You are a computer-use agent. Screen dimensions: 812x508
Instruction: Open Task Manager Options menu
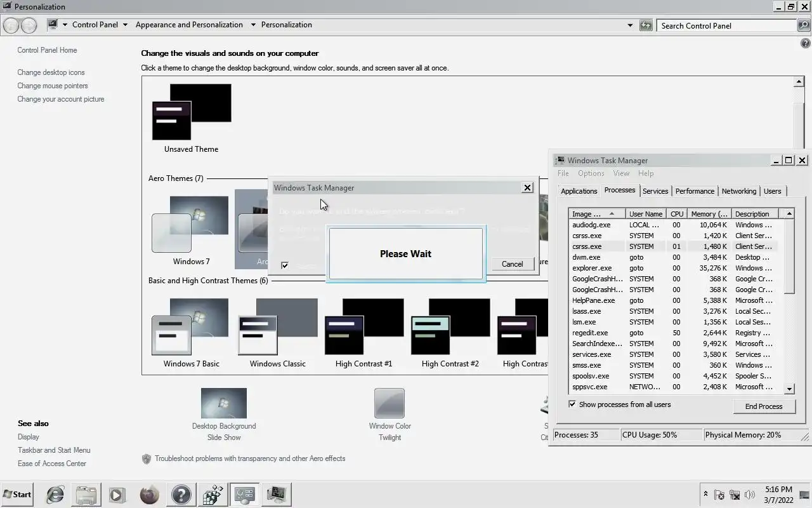coord(591,173)
